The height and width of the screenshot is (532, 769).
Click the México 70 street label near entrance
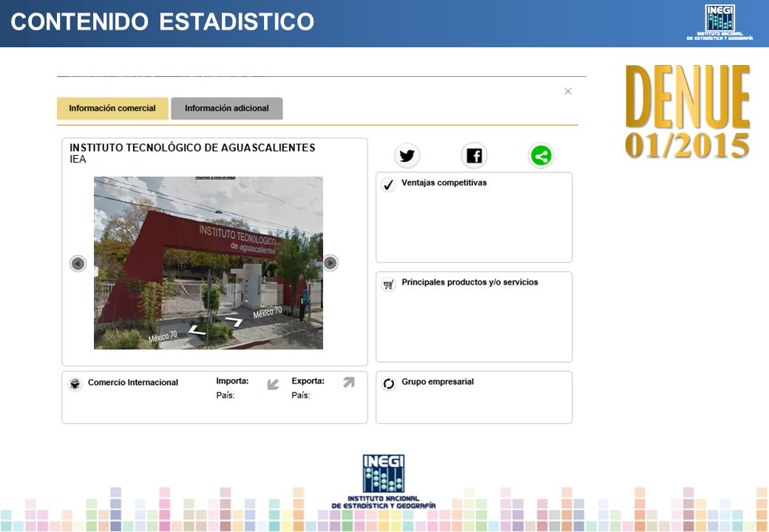coord(267,312)
